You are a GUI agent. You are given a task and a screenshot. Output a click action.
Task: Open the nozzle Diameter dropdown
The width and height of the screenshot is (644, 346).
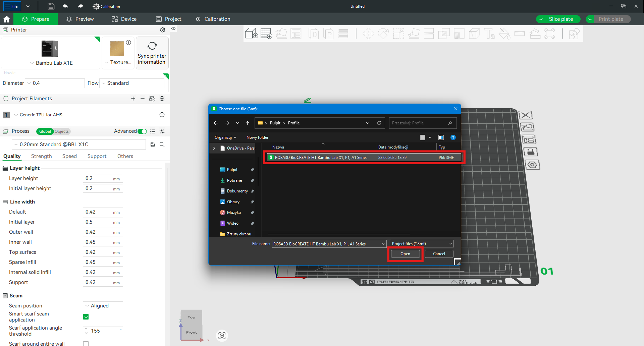(x=55, y=83)
